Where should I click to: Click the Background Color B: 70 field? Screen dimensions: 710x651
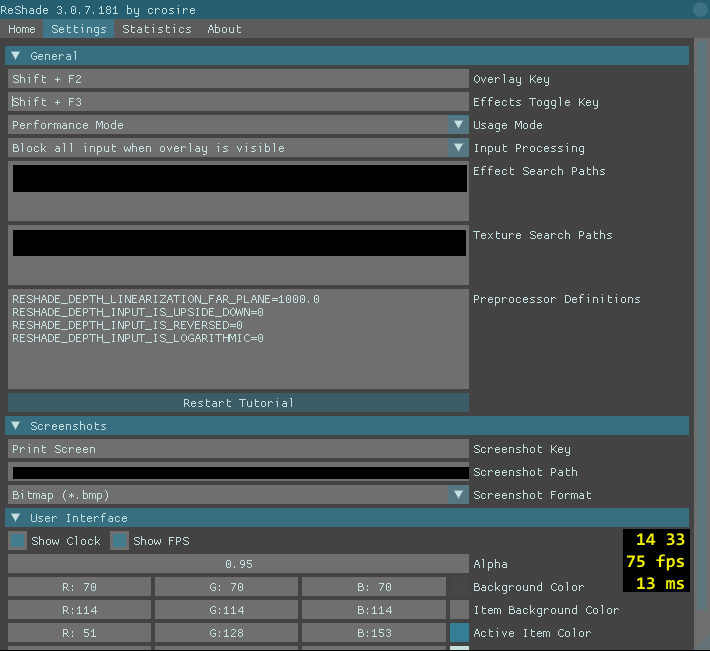coord(374,587)
